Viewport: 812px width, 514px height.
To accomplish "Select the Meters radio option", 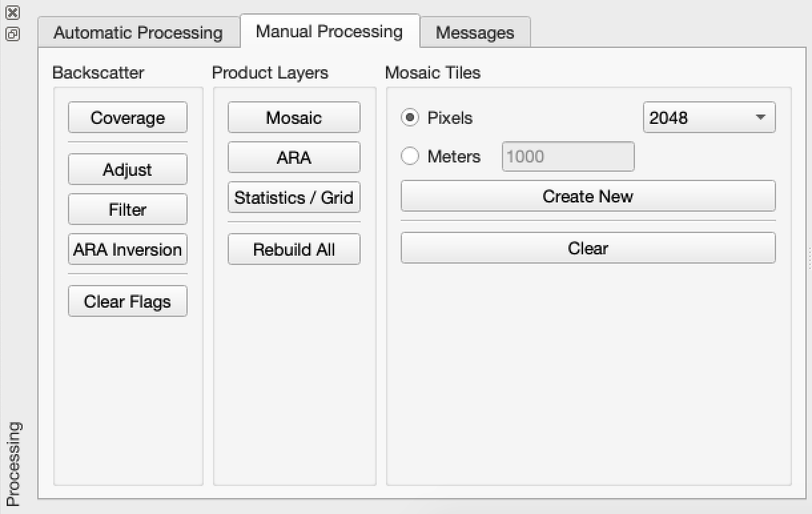I will (411, 156).
